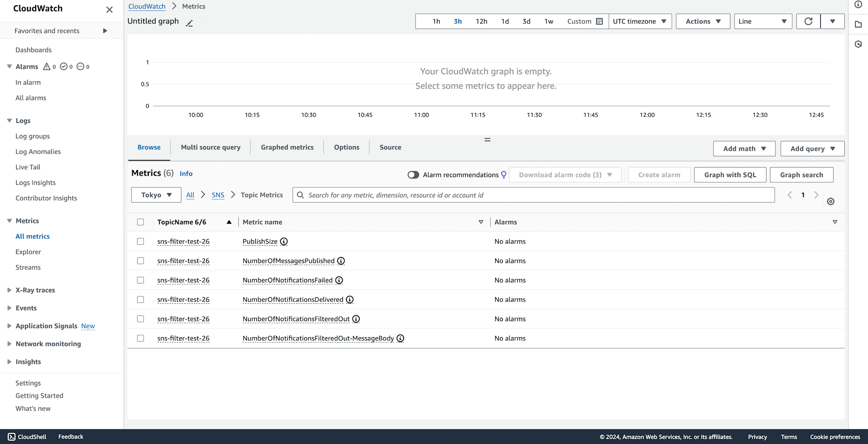Open the refresh interval options arrow
The width and height of the screenshot is (868, 444).
832,21
